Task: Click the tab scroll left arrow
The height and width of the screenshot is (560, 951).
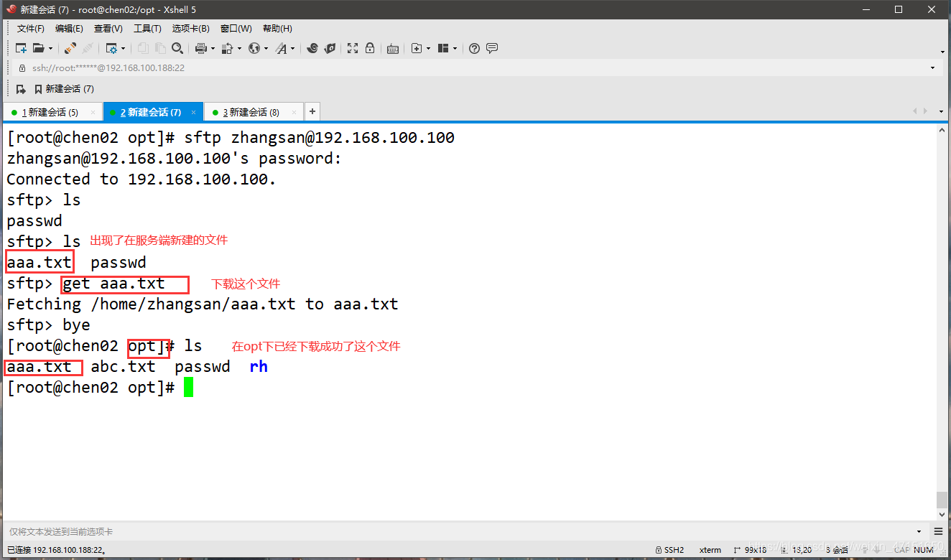Action: point(914,112)
